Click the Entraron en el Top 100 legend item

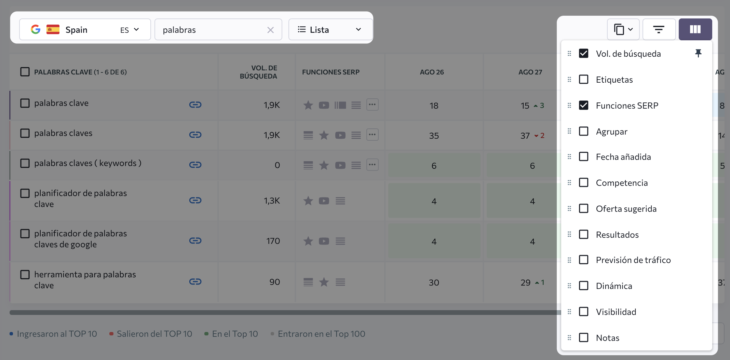pos(318,334)
